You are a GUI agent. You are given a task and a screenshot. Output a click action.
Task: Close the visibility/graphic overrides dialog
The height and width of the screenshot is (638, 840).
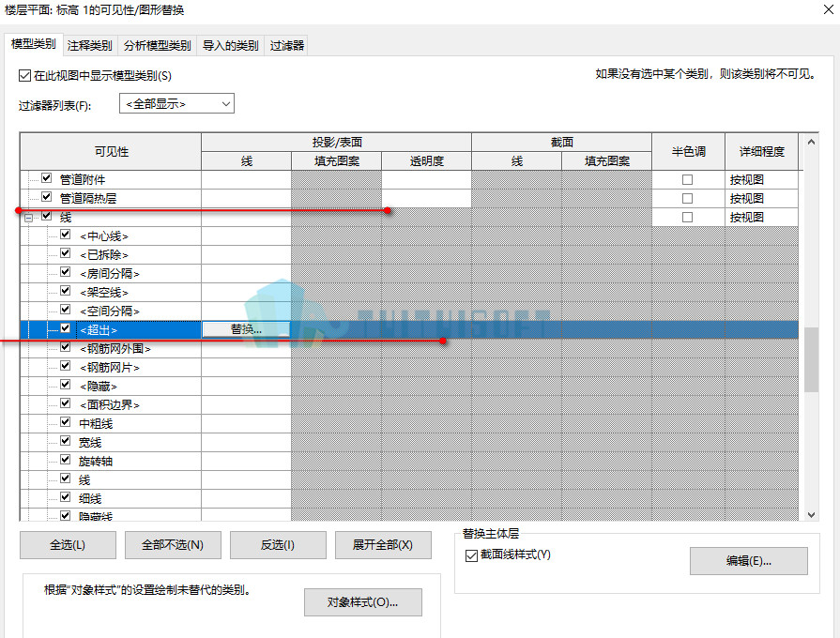(x=828, y=9)
